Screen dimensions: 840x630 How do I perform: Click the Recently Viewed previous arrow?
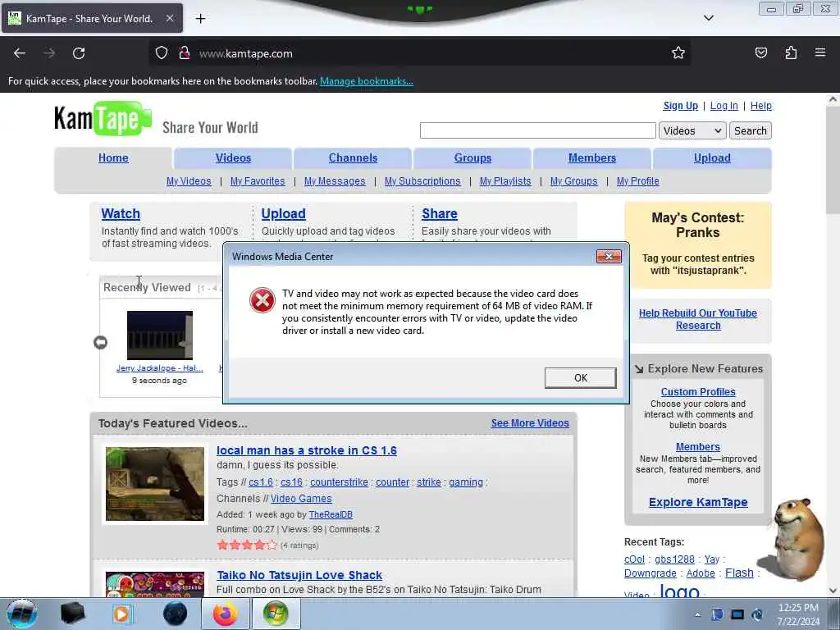pyautogui.click(x=100, y=342)
